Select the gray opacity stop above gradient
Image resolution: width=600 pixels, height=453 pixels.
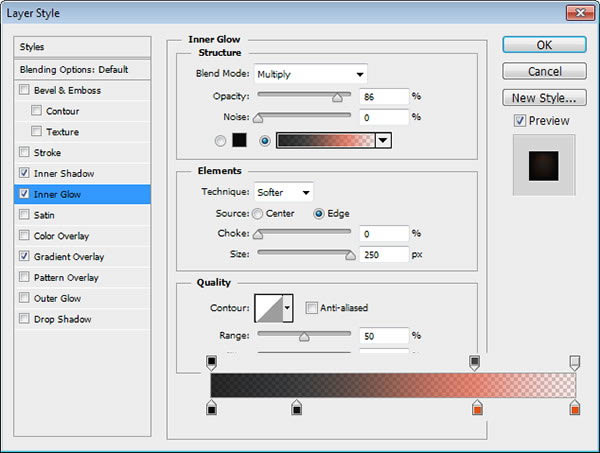(474, 363)
